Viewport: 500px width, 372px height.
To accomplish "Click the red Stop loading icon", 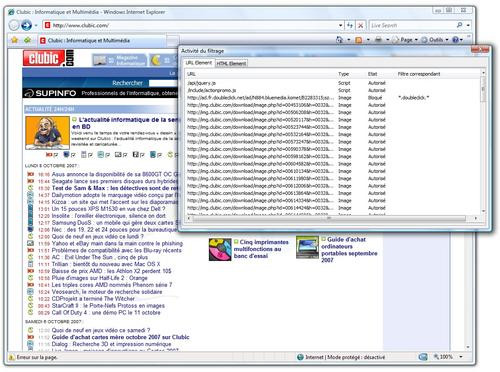I will click(360, 25).
